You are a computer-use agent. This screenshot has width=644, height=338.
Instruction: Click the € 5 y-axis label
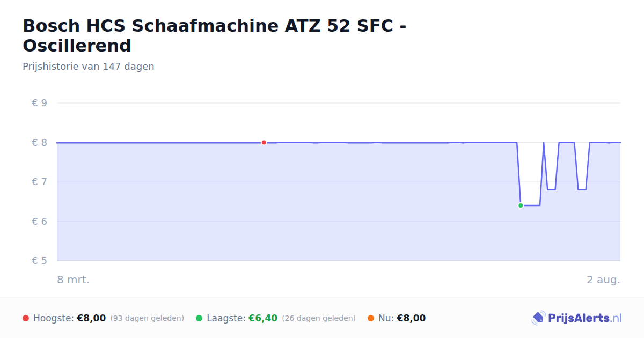pyautogui.click(x=39, y=261)
